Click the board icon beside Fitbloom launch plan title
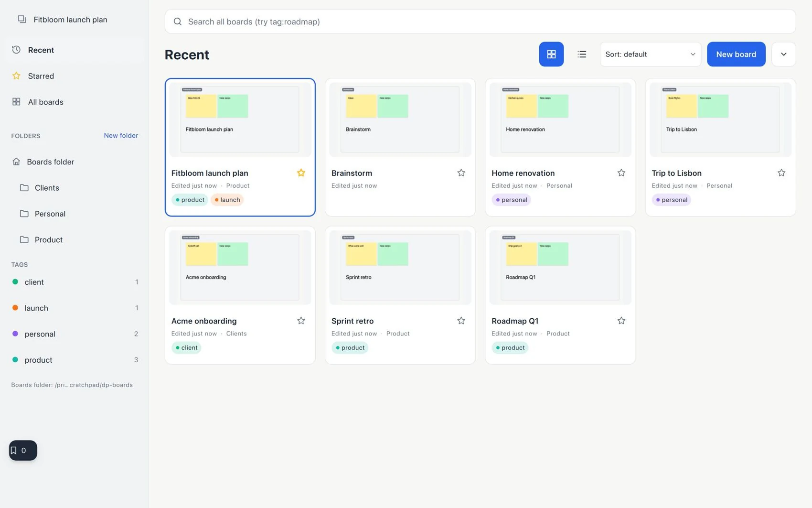Image resolution: width=812 pixels, height=508 pixels. pos(22,19)
